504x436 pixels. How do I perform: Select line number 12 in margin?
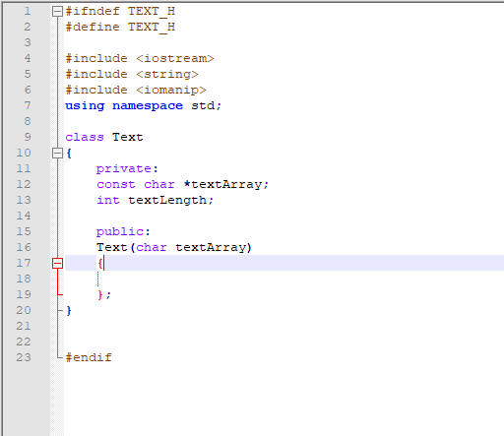click(24, 184)
